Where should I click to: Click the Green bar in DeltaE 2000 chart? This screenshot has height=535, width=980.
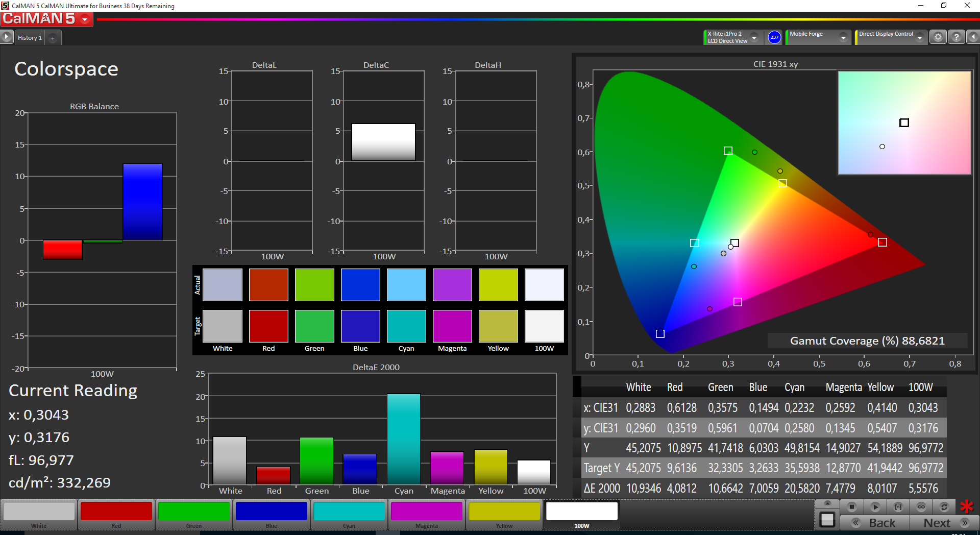pos(316,461)
